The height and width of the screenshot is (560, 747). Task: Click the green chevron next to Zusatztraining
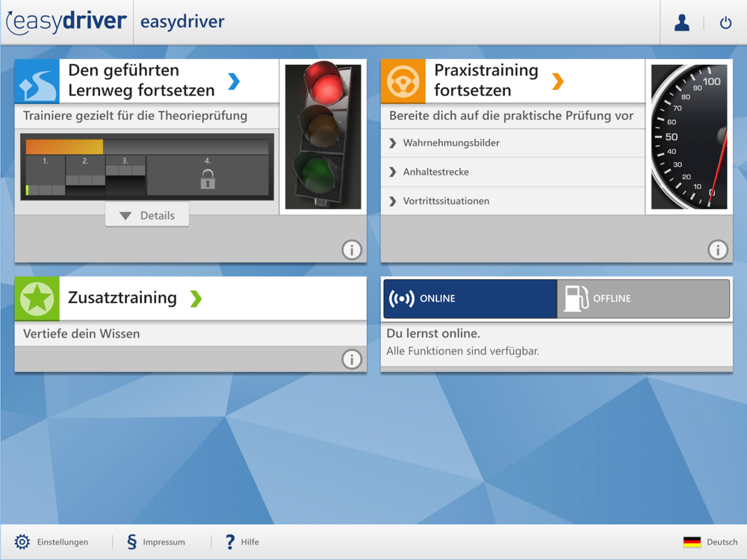pyautogui.click(x=196, y=299)
